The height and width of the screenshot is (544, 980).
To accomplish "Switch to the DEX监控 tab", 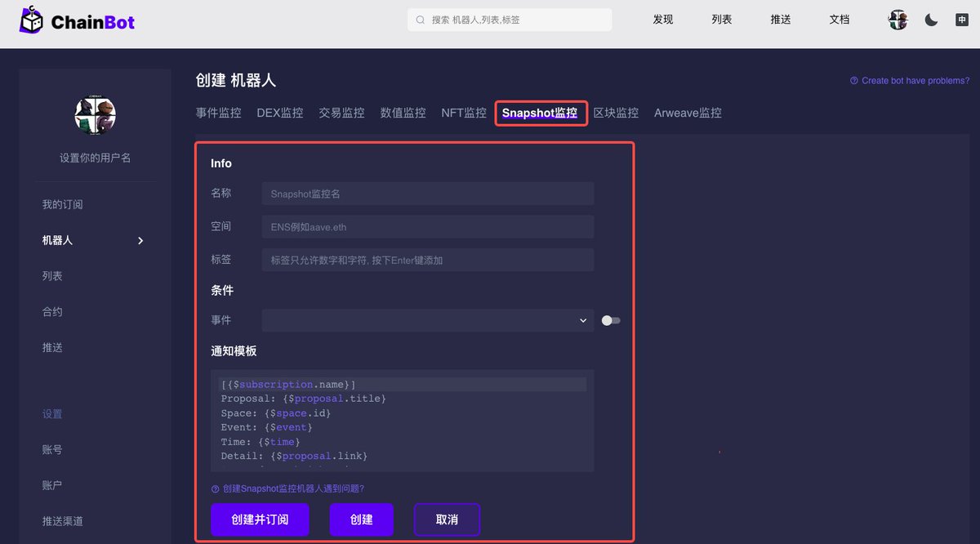I will click(x=280, y=113).
